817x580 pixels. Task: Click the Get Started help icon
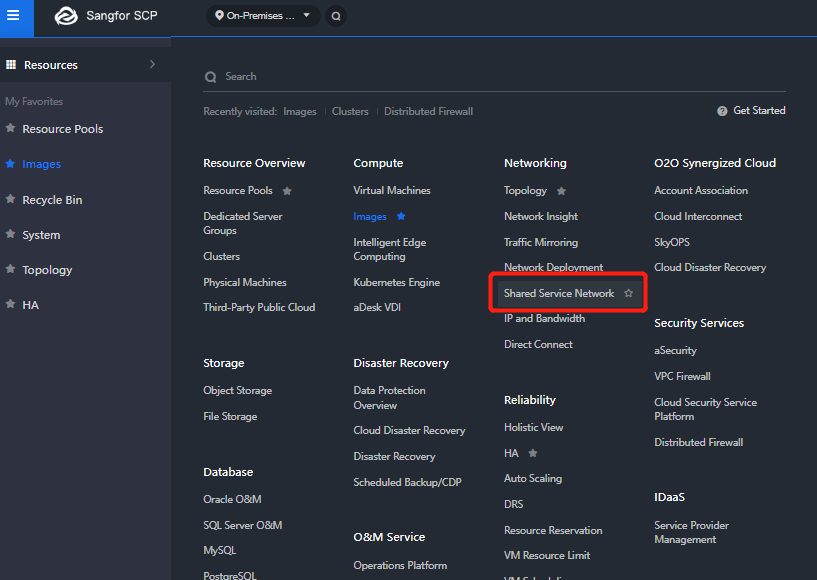click(722, 111)
